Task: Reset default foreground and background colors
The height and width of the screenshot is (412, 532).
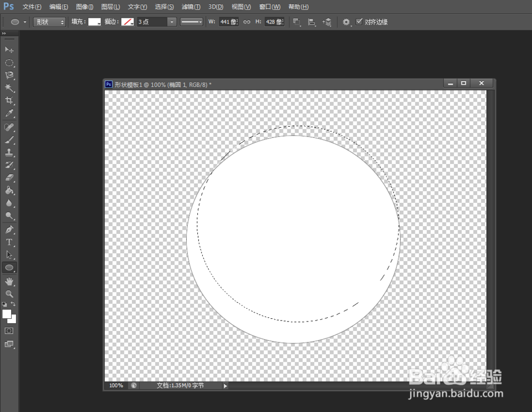Action: click(x=4, y=304)
